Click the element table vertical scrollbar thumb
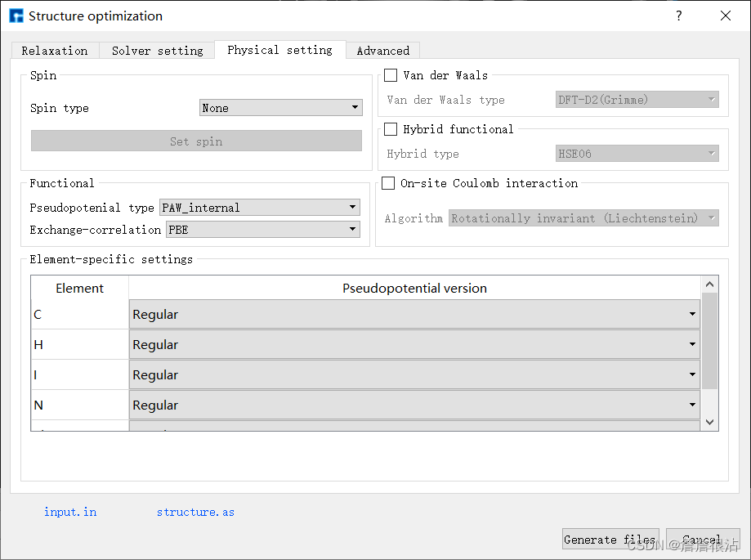The height and width of the screenshot is (560, 751). tap(710, 341)
